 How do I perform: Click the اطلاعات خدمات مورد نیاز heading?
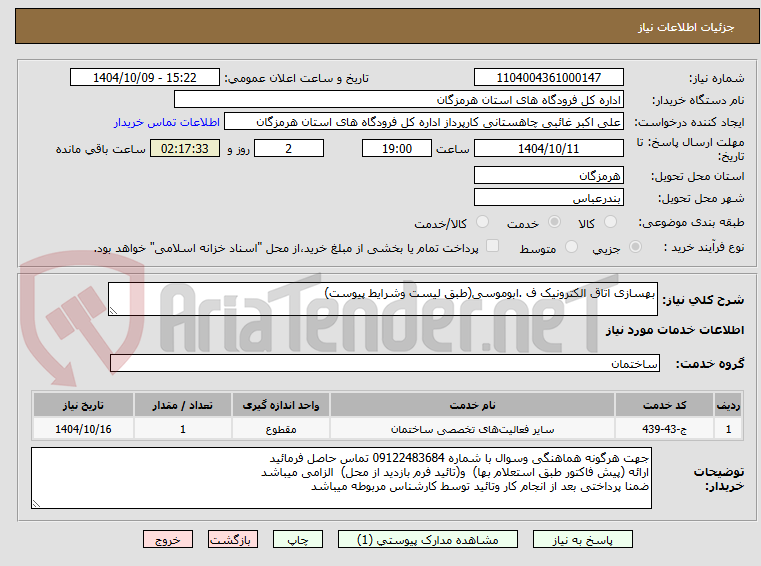pos(675,330)
